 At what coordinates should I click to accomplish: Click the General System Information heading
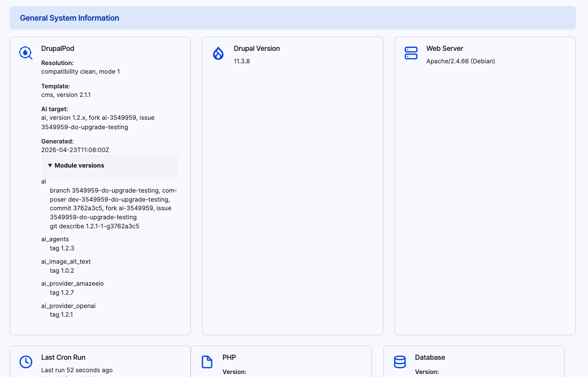click(x=69, y=18)
